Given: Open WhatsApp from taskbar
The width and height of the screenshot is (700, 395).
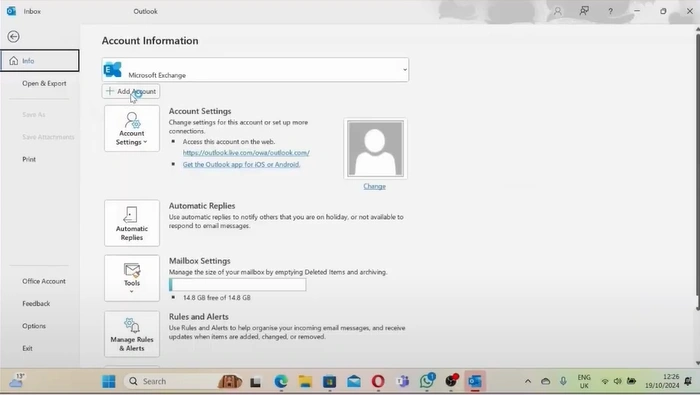Looking at the screenshot, I should pos(427,381).
